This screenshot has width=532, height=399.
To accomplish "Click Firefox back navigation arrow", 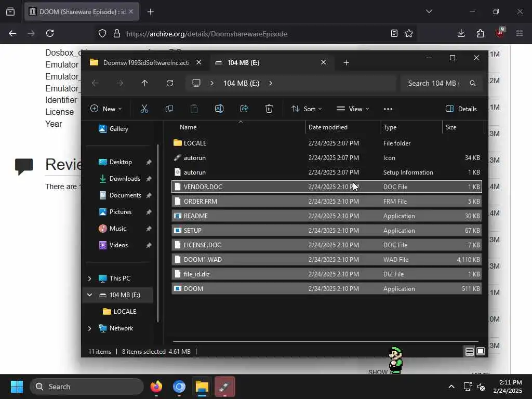I will tap(12, 33).
